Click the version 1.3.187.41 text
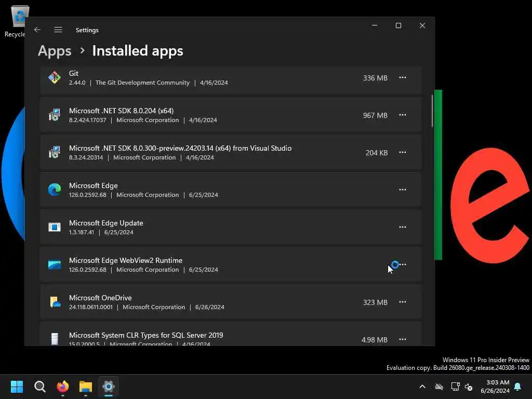Screen dimensions: 532x399 82,232
